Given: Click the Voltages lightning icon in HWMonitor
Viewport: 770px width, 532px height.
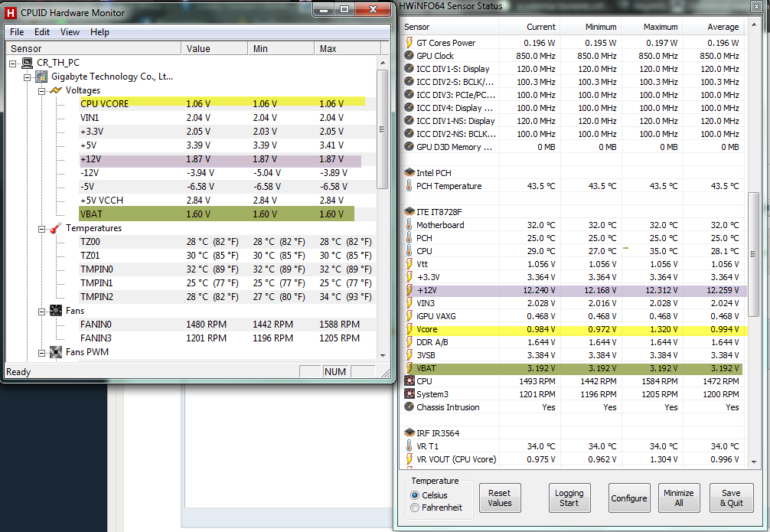Looking at the screenshot, I should coord(56,90).
